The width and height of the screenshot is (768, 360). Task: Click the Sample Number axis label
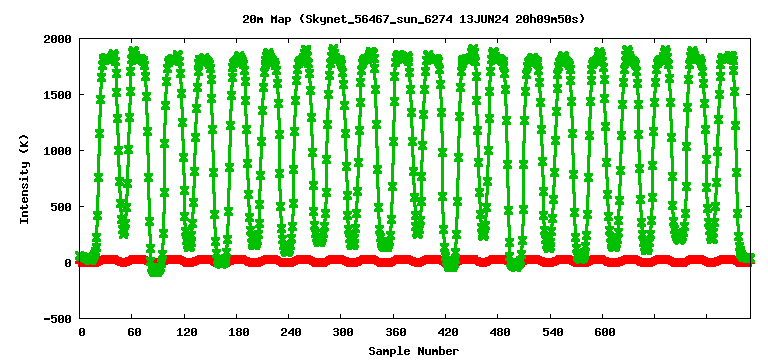click(414, 351)
